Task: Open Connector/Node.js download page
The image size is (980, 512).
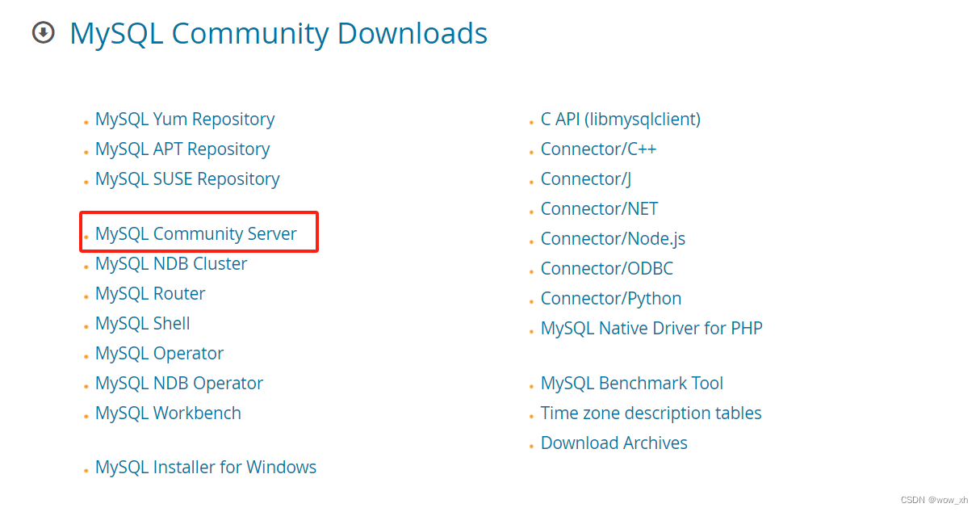Action: coord(614,239)
